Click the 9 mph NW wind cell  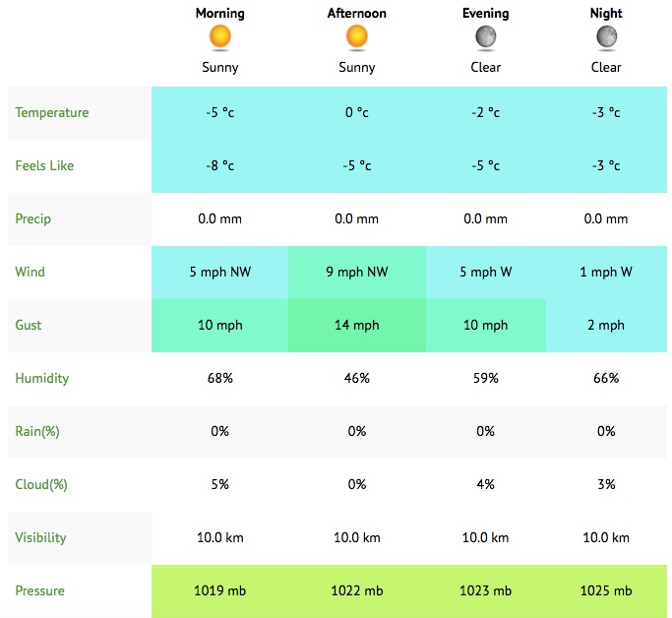(x=357, y=273)
